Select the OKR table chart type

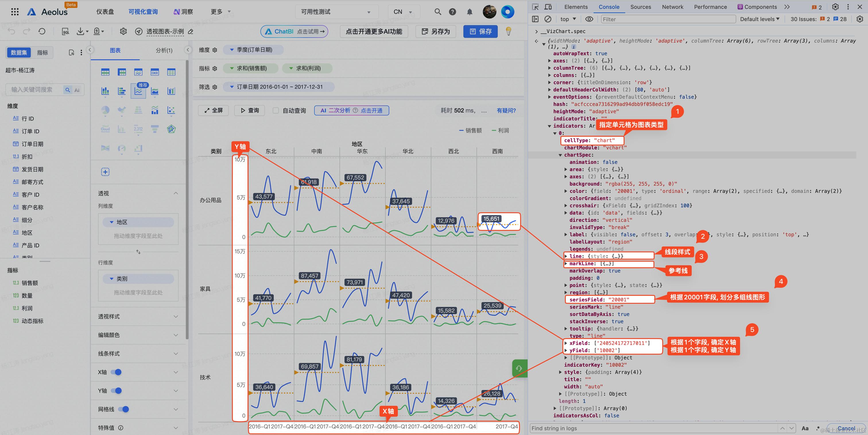tap(155, 72)
